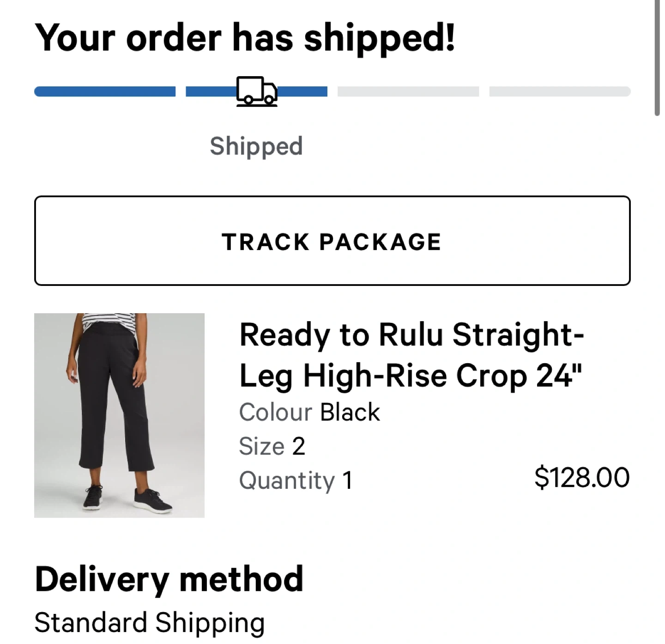Image resolution: width=665 pixels, height=644 pixels.
Task: Select the Standard Shipping text
Action: [x=150, y=622]
